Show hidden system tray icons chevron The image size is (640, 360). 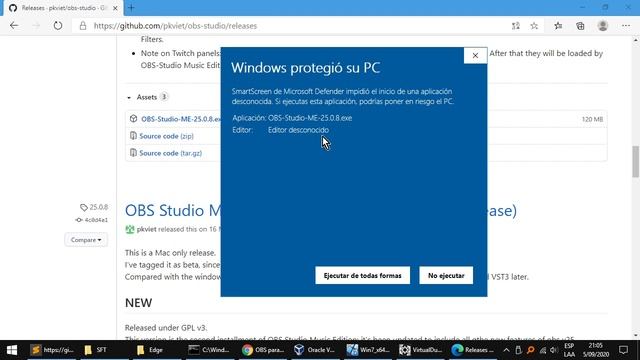coord(506,350)
